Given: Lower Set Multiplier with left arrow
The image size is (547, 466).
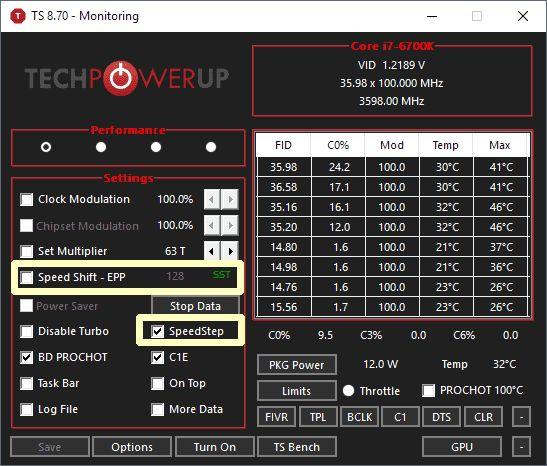Looking at the screenshot, I should coord(212,251).
